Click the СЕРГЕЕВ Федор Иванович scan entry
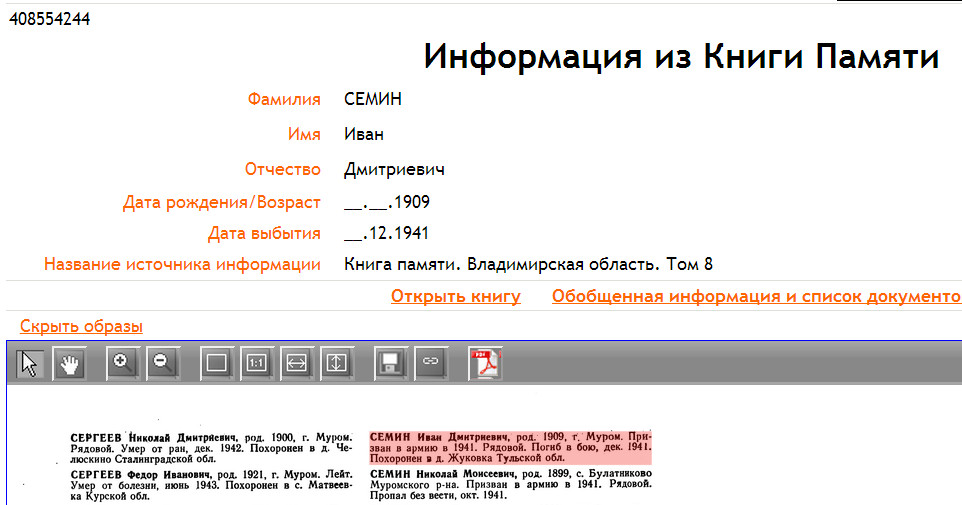The height and width of the screenshot is (505, 962). 211,484
